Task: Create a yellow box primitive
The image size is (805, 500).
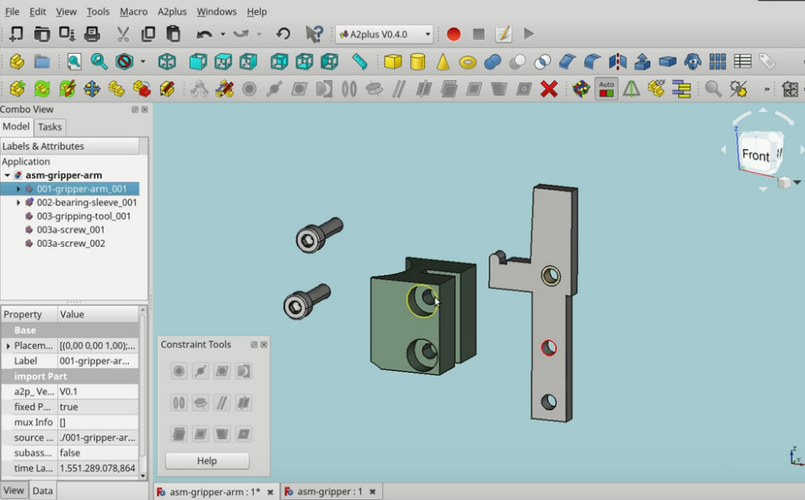Action: pos(393,62)
